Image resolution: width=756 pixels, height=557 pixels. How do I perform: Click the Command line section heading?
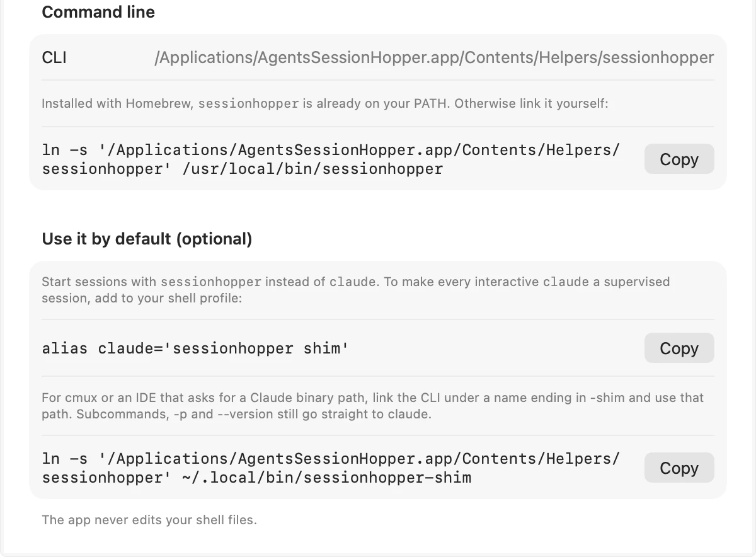coord(98,12)
